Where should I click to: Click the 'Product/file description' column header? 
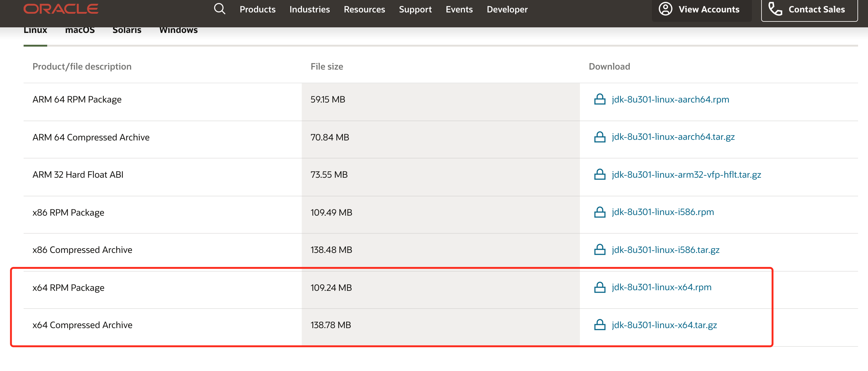(x=82, y=66)
